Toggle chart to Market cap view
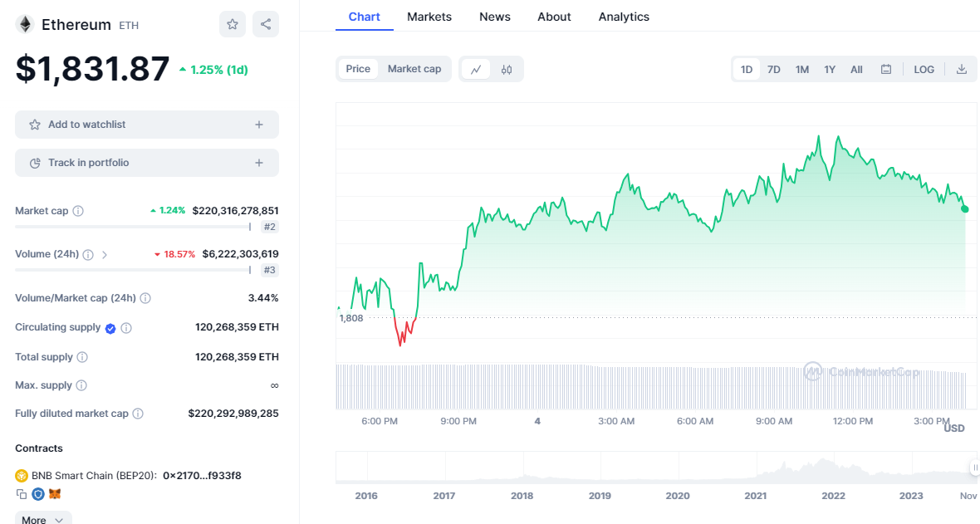This screenshot has width=980, height=524. click(414, 69)
